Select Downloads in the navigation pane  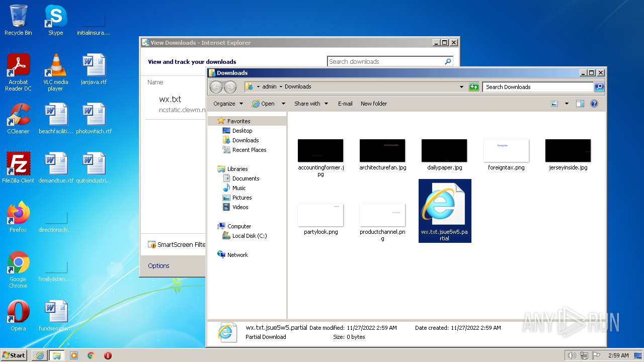coord(245,140)
